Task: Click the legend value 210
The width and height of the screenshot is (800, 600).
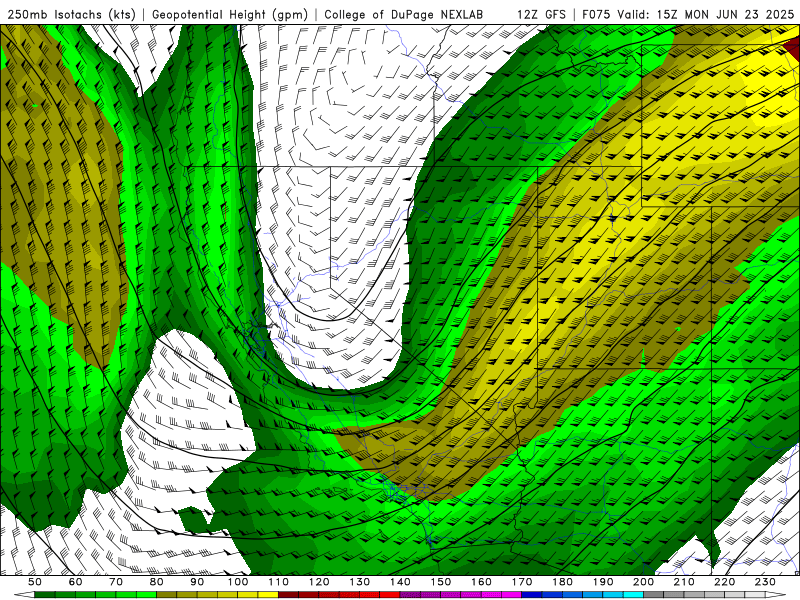Action: 684,582
